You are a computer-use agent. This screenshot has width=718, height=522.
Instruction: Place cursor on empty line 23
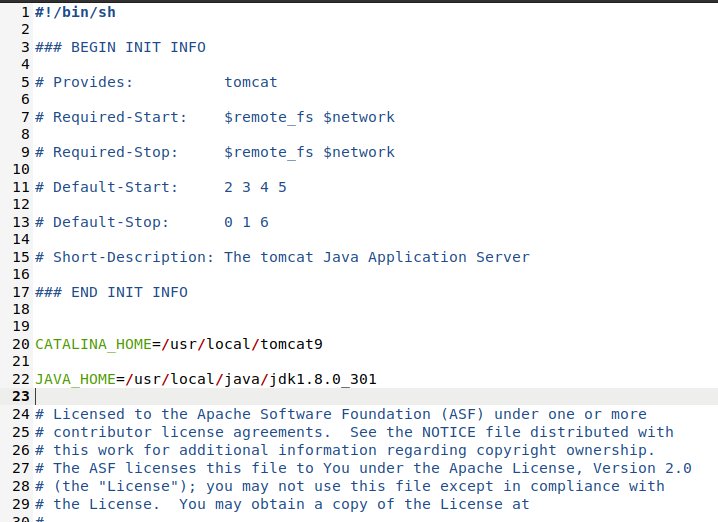click(375, 397)
